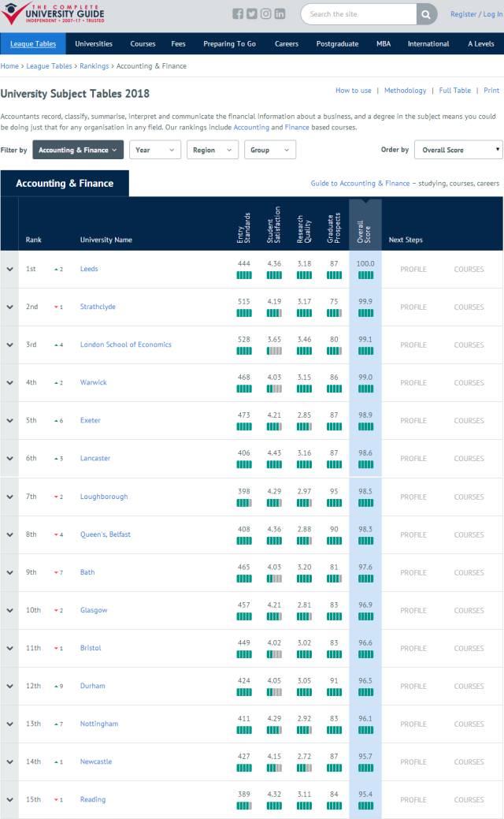The height and width of the screenshot is (819, 504).
Task: Open PROFILE for Bristol
Action: click(x=413, y=648)
